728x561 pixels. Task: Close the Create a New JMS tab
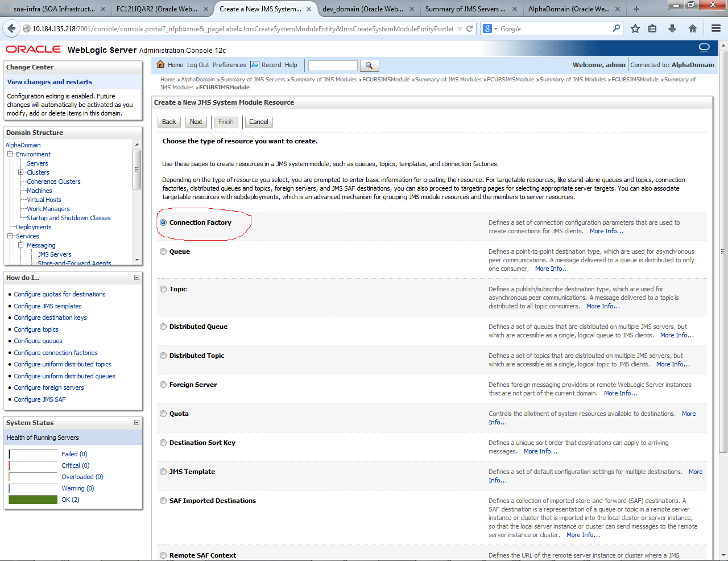(x=309, y=9)
